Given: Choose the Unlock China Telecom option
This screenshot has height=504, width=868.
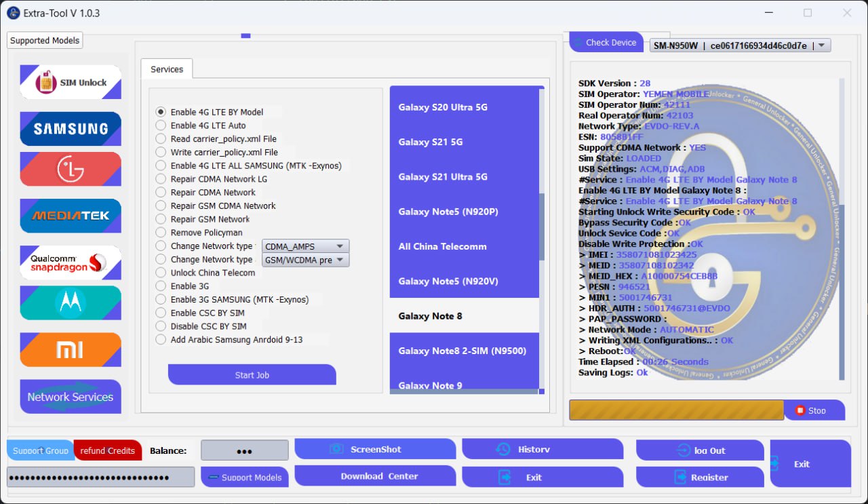Looking at the screenshot, I should 161,273.
